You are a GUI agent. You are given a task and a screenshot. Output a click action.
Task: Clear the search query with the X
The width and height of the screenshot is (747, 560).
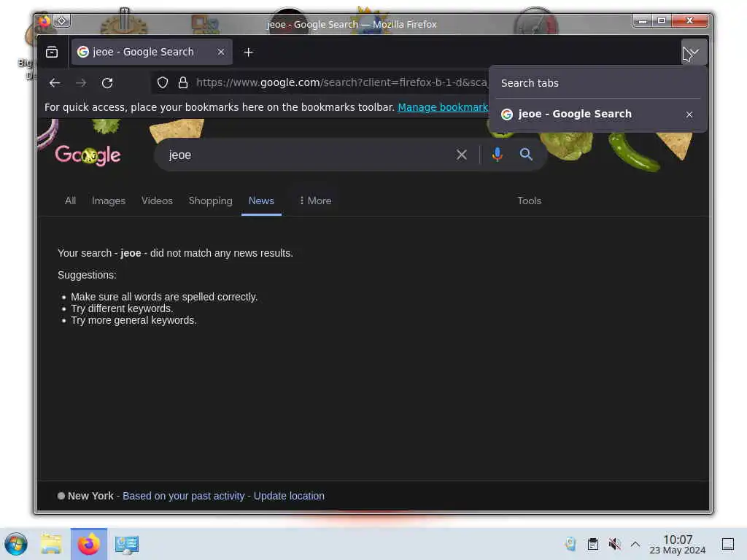click(461, 155)
